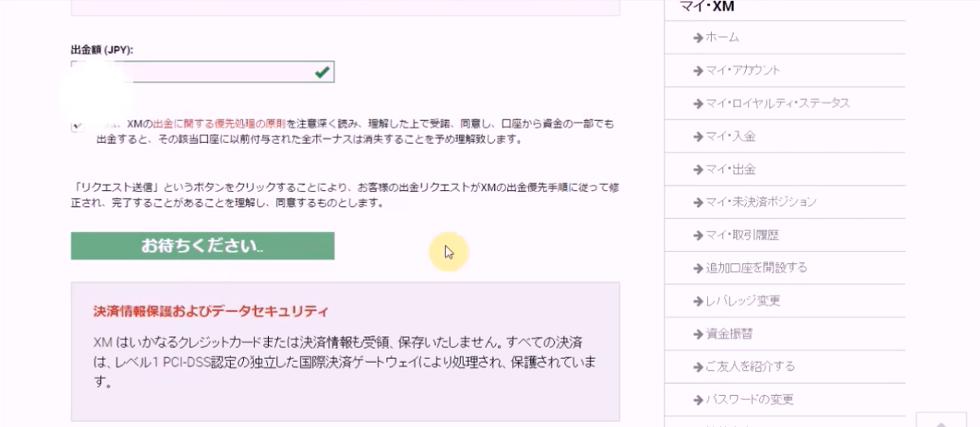Click the arrow icon beside マイ・アカウント
The height and width of the screenshot is (427, 980).
pos(698,71)
